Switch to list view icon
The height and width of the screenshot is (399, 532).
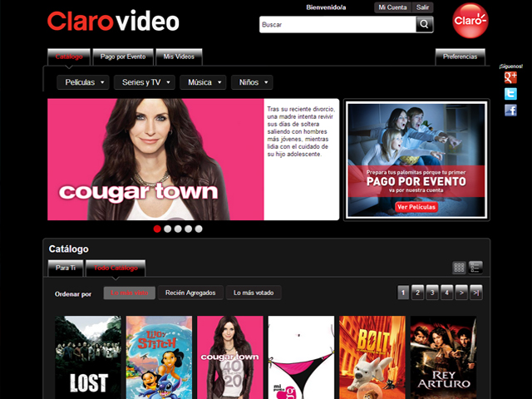[475, 268]
